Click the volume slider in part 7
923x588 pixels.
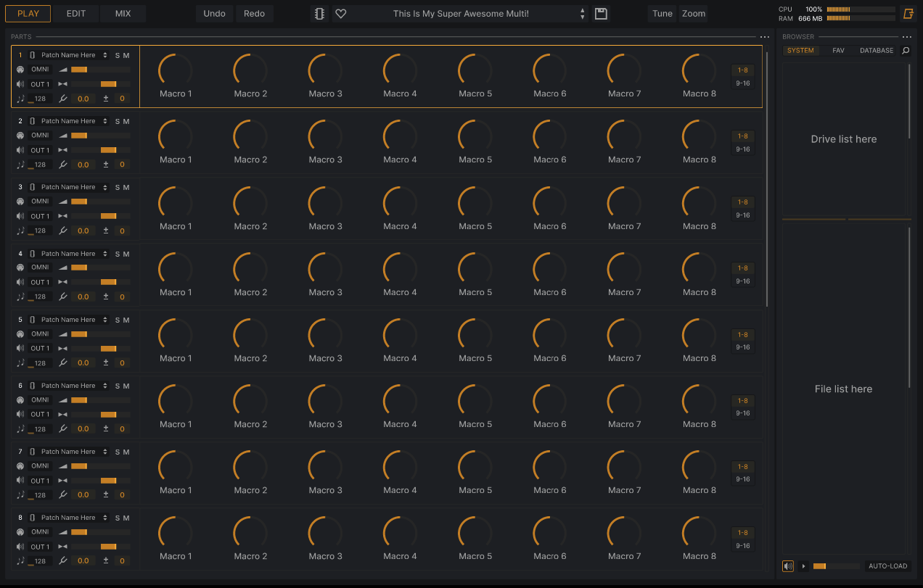click(x=100, y=466)
